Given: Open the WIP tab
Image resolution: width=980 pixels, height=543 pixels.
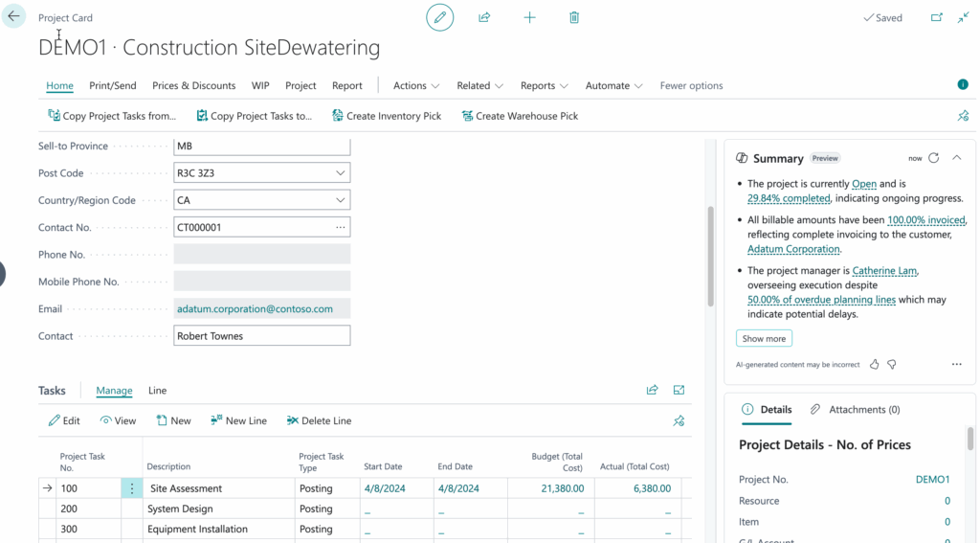Looking at the screenshot, I should coord(260,85).
